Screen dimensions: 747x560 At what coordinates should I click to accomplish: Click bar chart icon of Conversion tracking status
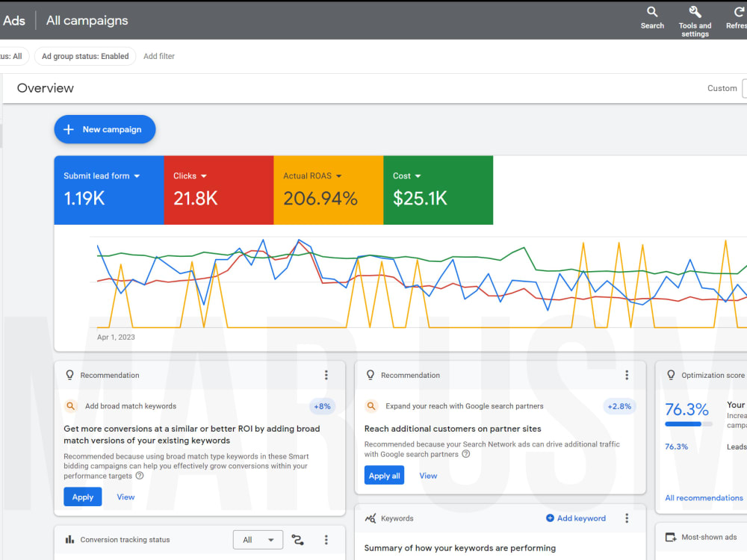point(69,540)
